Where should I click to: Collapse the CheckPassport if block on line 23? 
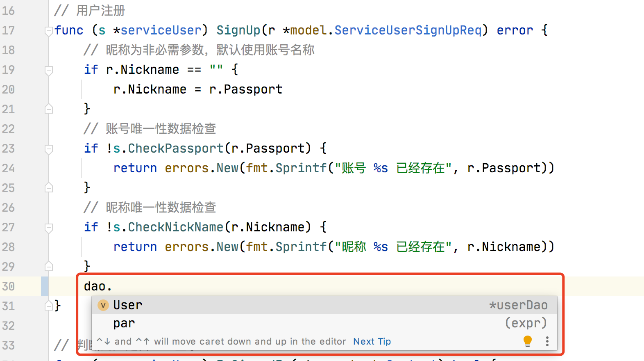click(x=49, y=149)
